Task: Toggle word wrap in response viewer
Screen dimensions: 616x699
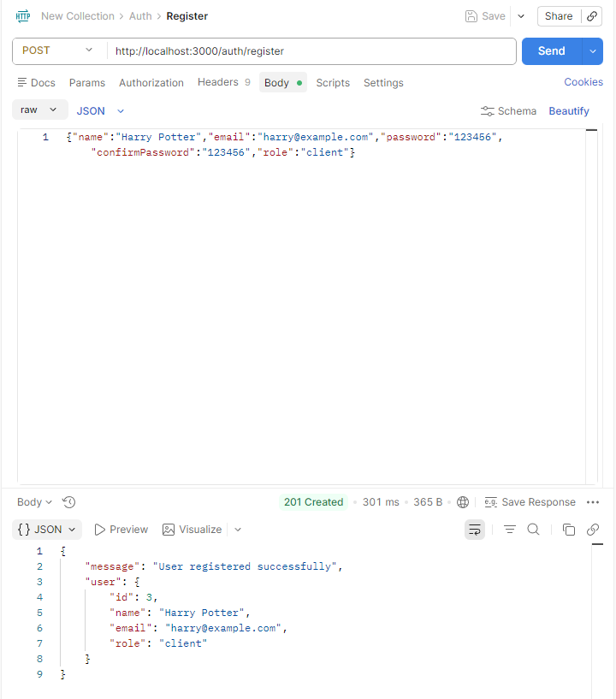Action: (475, 530)
